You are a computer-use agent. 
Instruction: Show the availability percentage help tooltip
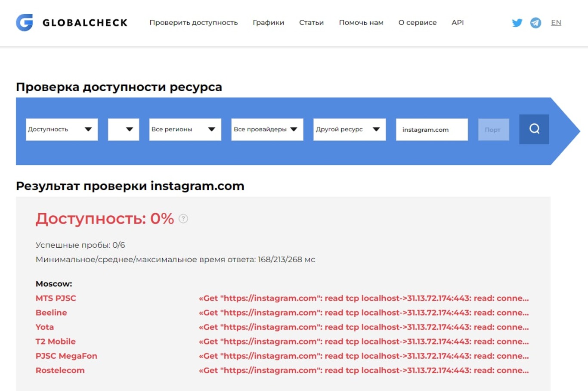[183, 219]
